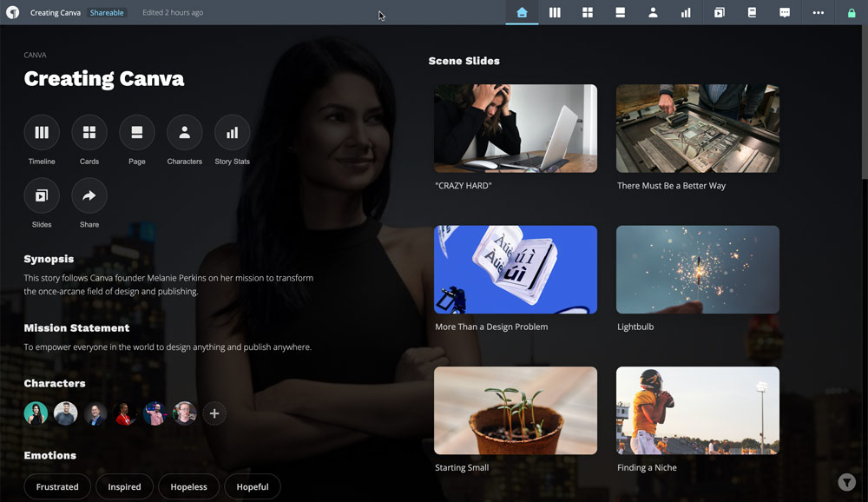Open Cards via round icon button

(89, 132)
